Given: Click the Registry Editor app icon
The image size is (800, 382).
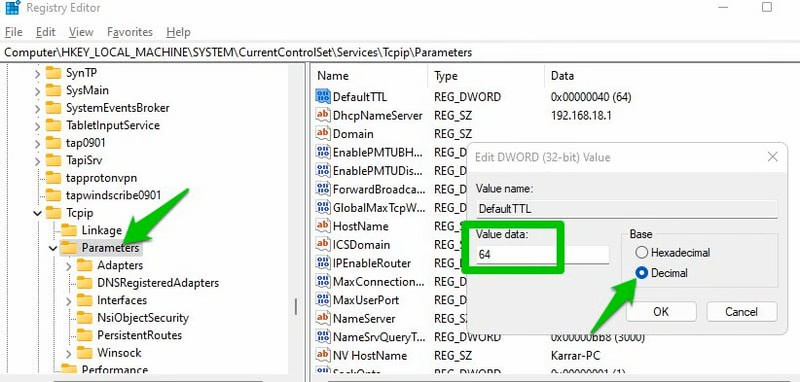Looking at the screenshot, I should point(12,8).
